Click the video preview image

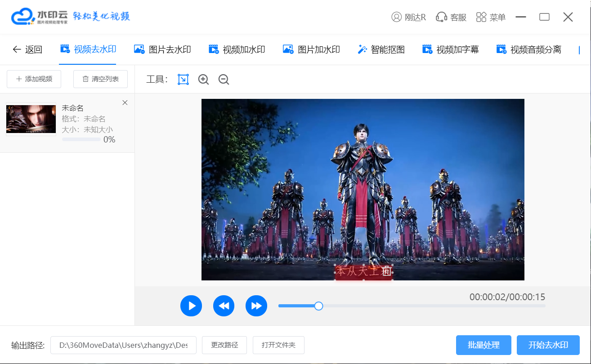click(363, 190)
